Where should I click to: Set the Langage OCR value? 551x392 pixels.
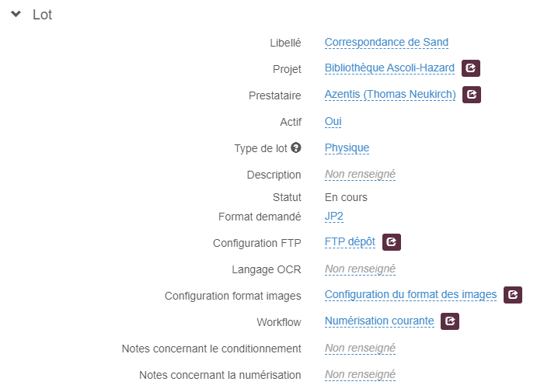click(x=360, y=269)
